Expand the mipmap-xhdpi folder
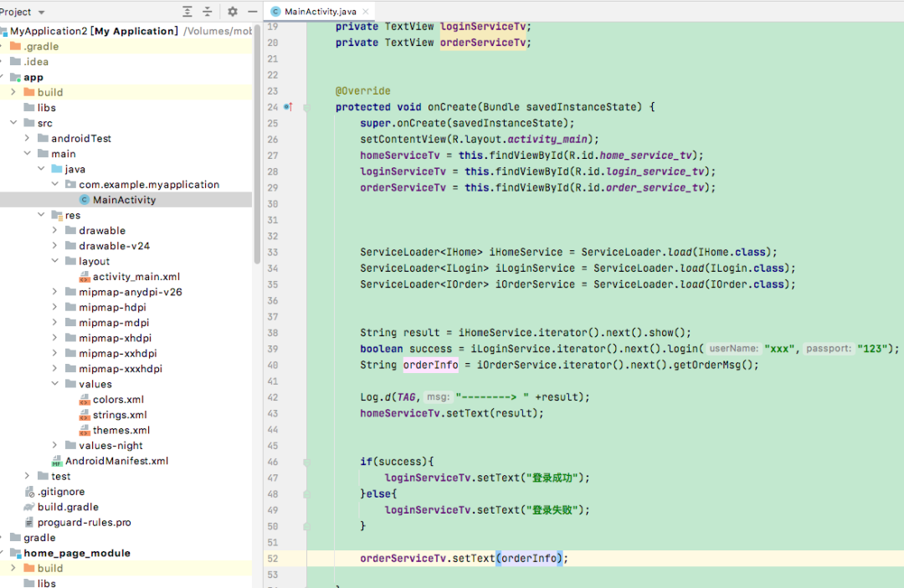904x588 pixels. point(54,338)
